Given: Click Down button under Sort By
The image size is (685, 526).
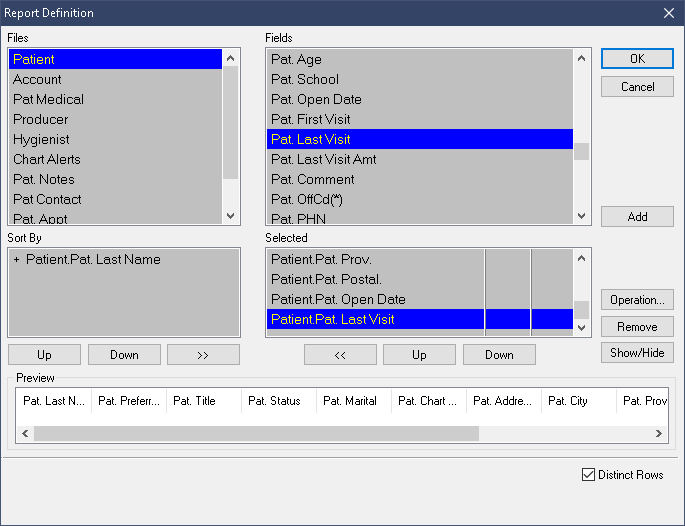Looking at the screenshot, I should click(124, 355).
